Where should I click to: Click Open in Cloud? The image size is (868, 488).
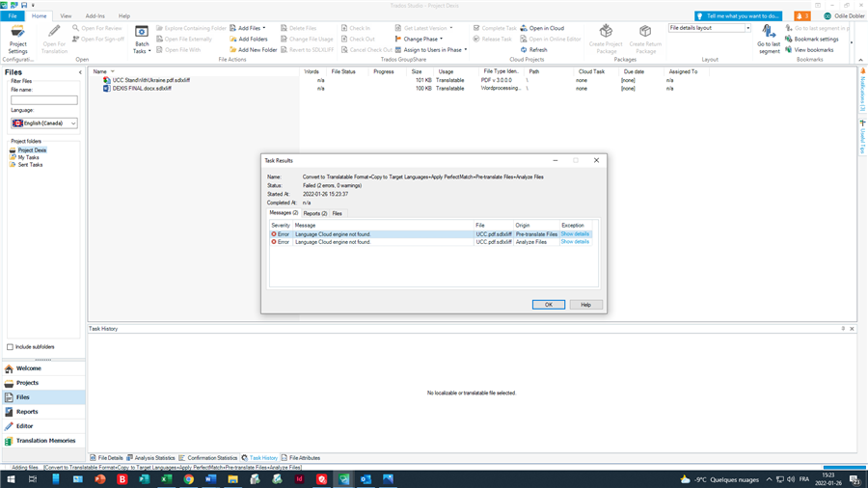[542, 28]
